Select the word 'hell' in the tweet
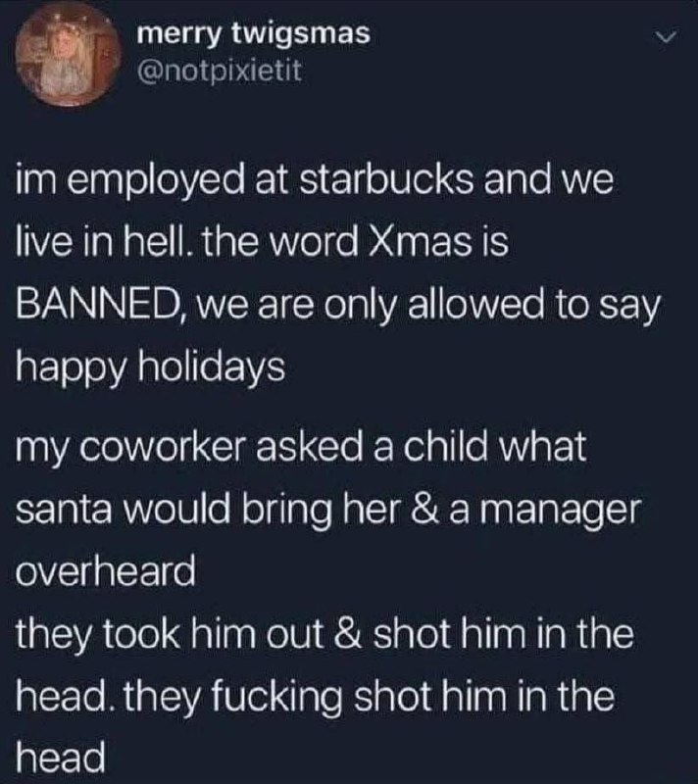The width and height of the screenshot is (698, 784). tap(161, 243)
